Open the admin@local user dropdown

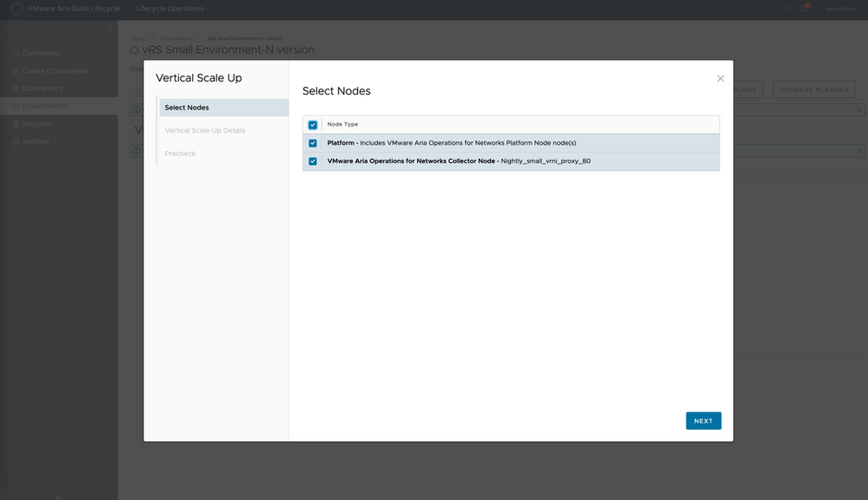click(839, 9)
